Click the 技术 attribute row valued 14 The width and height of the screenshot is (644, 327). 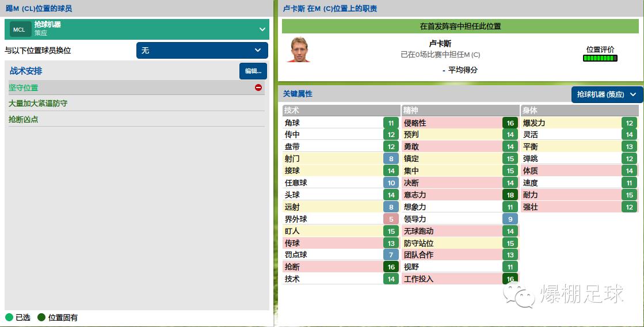tap(341, 279)
